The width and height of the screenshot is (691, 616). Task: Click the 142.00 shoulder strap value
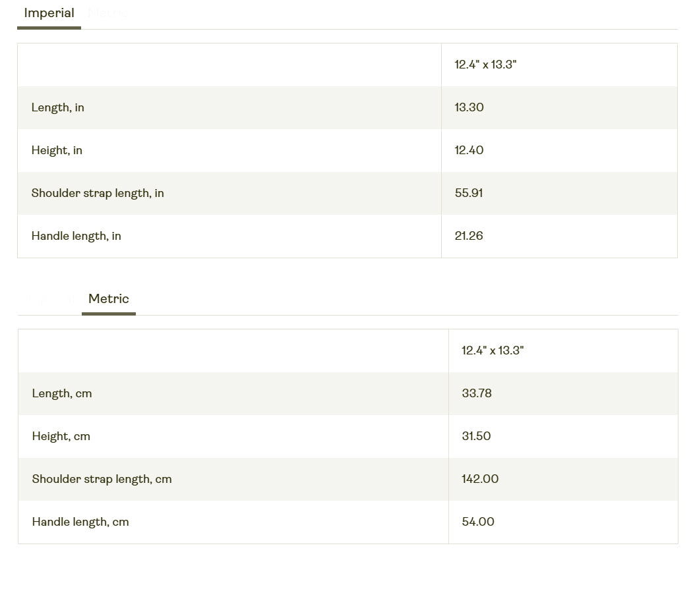pyautogui.click(x=480, y=479)
